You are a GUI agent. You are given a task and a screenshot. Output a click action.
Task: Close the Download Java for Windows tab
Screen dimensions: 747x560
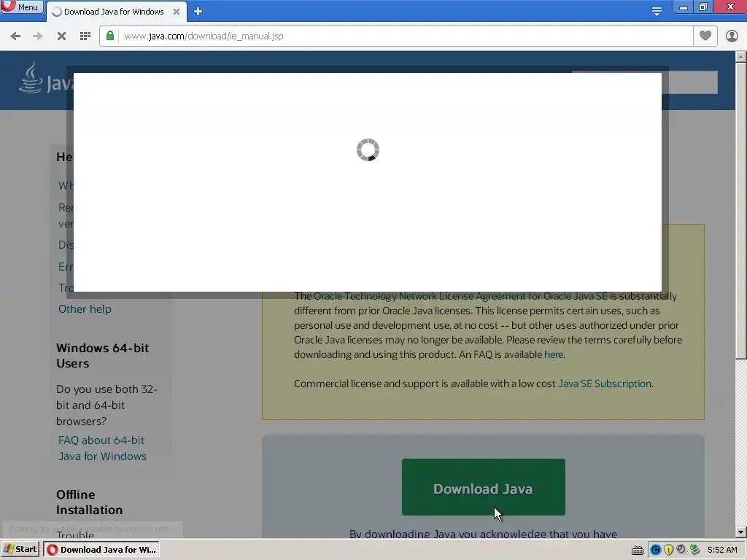click(177, 12)
